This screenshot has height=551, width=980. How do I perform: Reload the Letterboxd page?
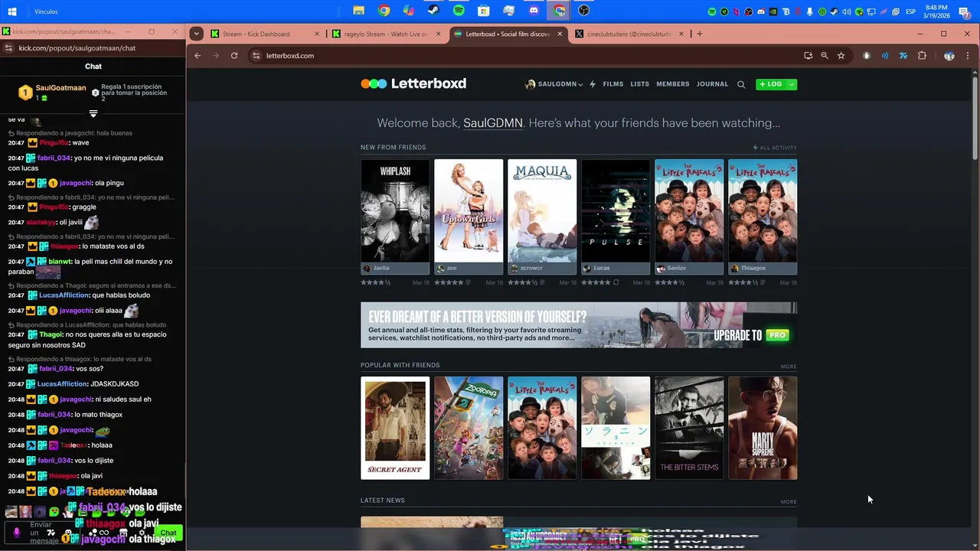(x=234, y=56)
